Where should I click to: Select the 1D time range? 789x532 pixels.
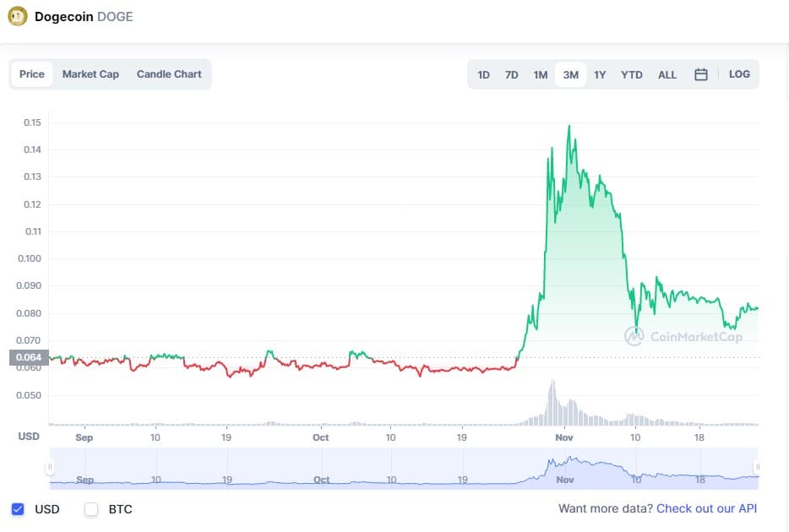click(x=483, y=75)
